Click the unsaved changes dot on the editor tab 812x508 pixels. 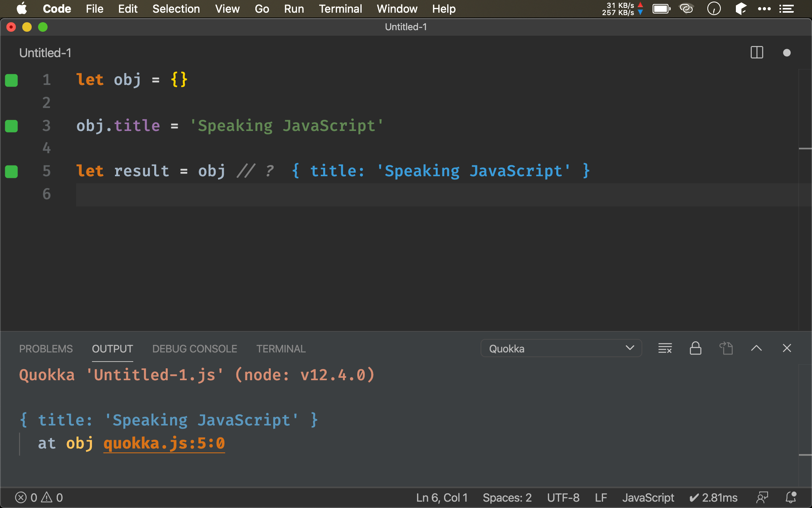point(787,53)
